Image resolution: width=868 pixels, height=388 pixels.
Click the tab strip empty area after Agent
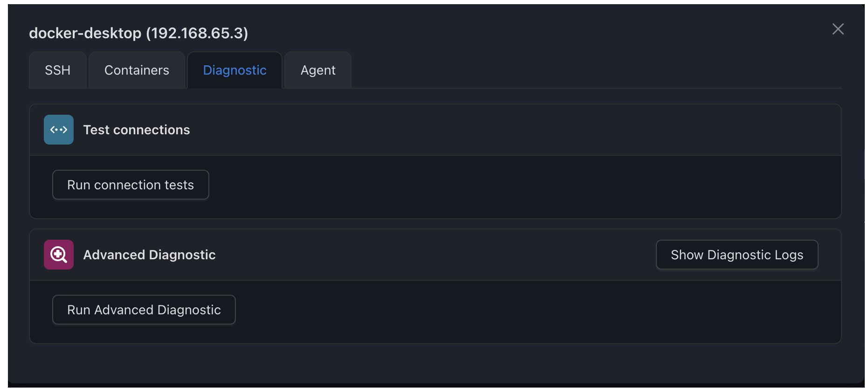pos(597,70)
